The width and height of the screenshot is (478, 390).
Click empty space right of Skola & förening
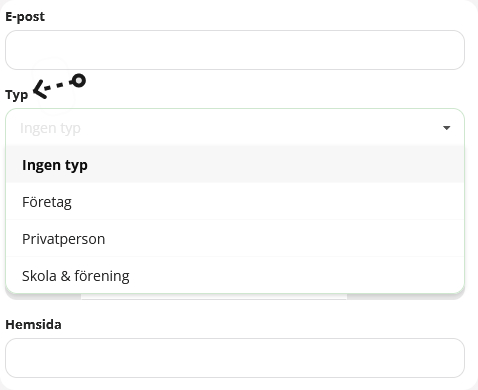pos(297,276)
